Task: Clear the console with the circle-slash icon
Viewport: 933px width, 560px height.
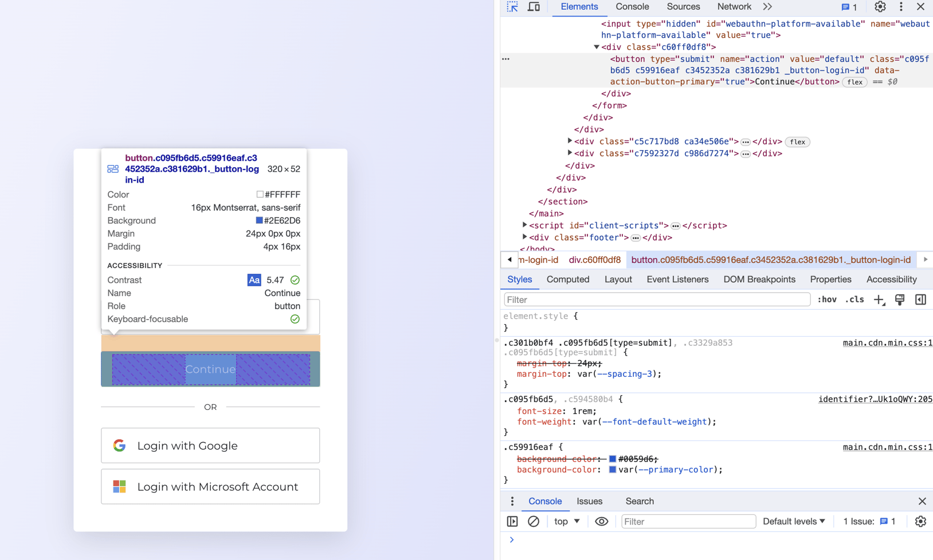Action: [534, 521]
